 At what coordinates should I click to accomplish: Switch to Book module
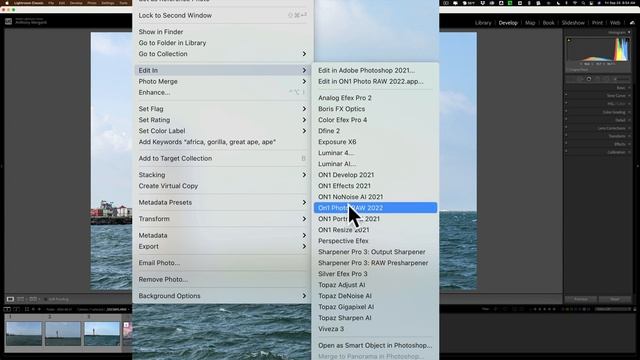[548, 23]
